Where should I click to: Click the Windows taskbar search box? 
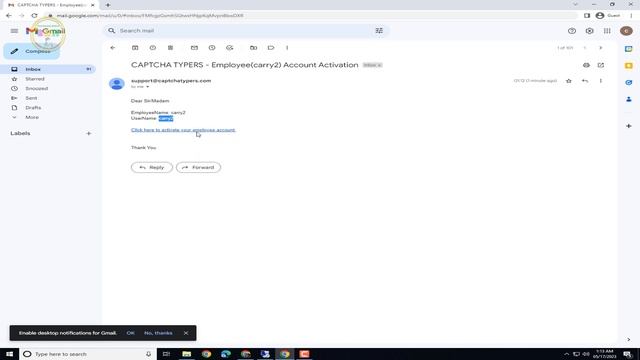[x=87, y=354]
